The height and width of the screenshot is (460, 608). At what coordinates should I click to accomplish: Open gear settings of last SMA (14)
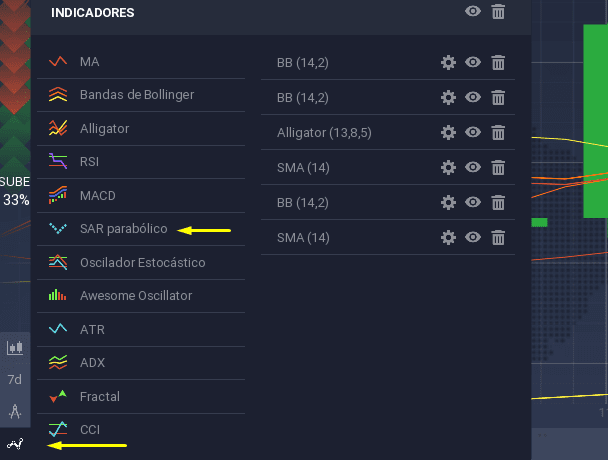[x=448, y=237]
